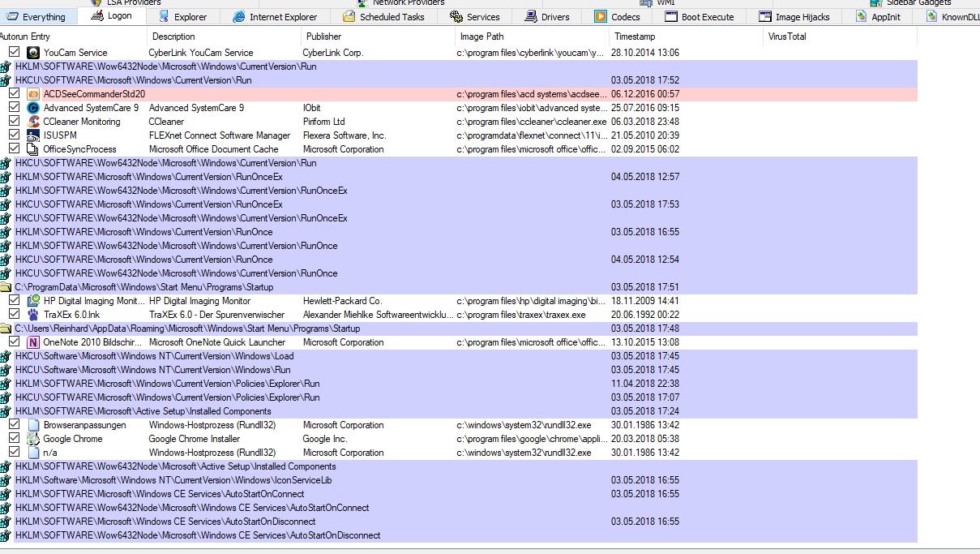Sort by the Image Path column header
Image resolution: width=980 pixels, height=554 pixels.
coord(533,37)
